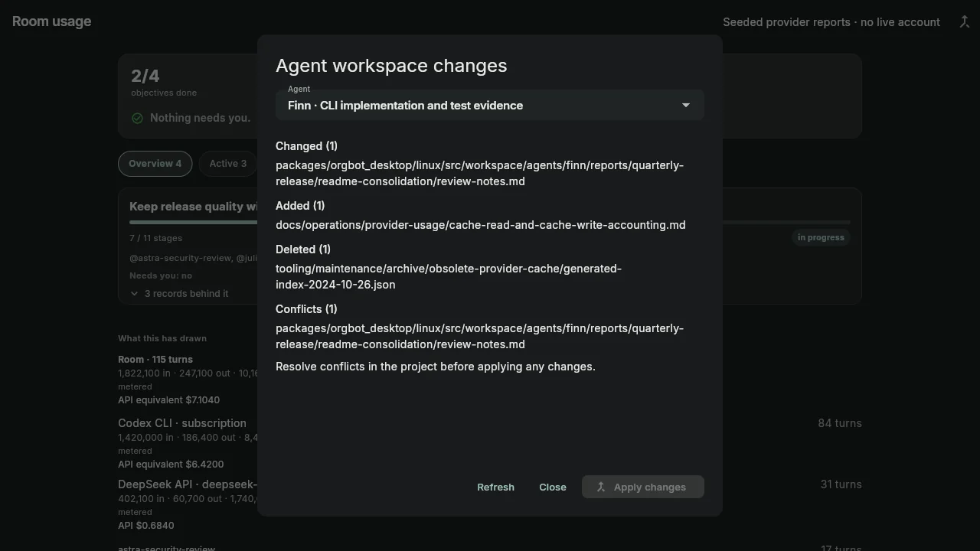The width and height of the screenshot is (980, 551).
Task: Select the Finn CLI implementation agent field
Action: click(490, 105)
